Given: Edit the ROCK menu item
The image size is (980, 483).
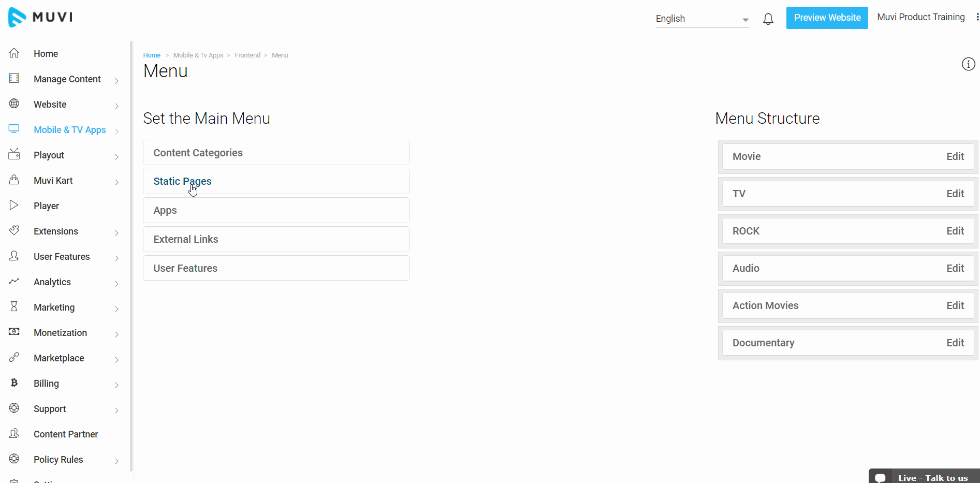Looking at the screenshot, I should pos(955,231).
